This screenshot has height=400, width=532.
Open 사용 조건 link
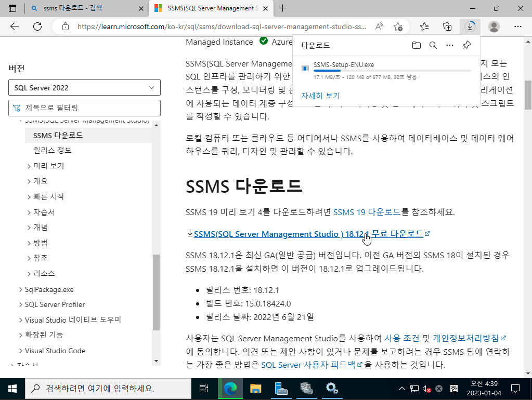(401, 338)
